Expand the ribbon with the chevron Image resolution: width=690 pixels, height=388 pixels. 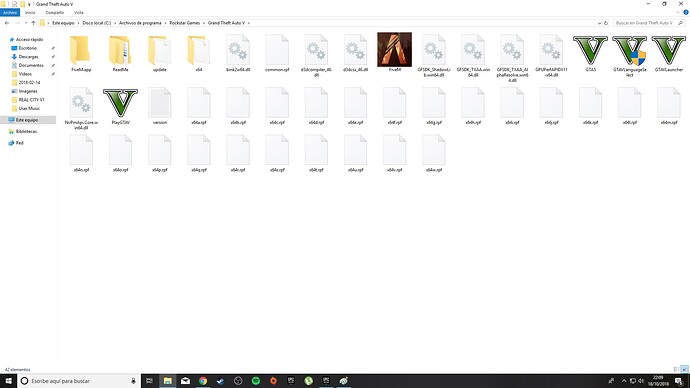pos(678,12)
